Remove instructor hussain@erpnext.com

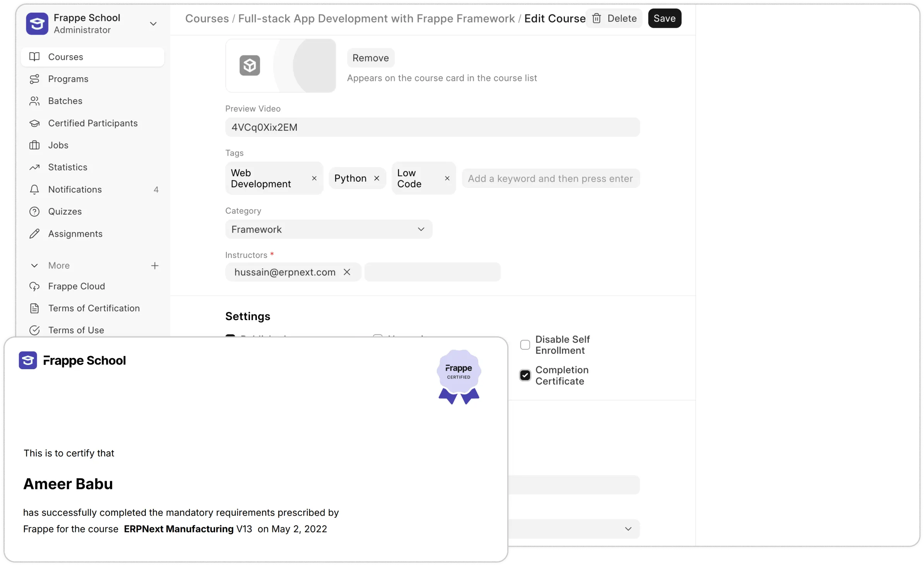coord(347,272)
